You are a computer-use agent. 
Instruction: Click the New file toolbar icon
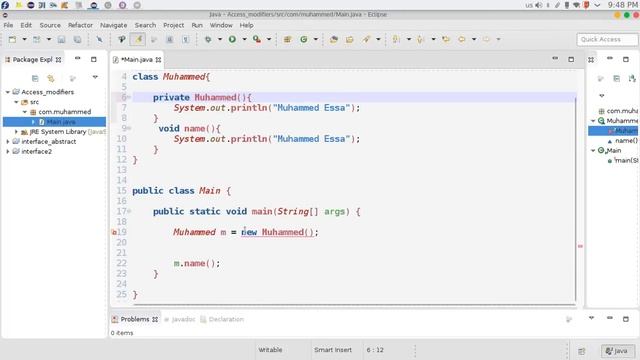(12, 39)
